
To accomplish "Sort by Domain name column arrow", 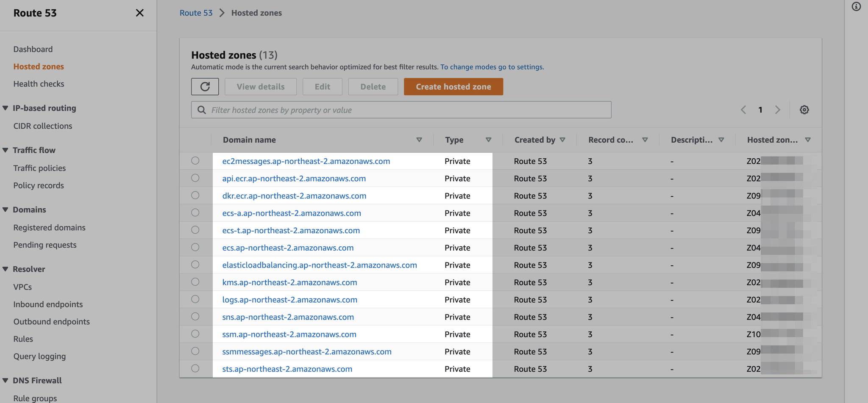I will [x=419, y=140].
